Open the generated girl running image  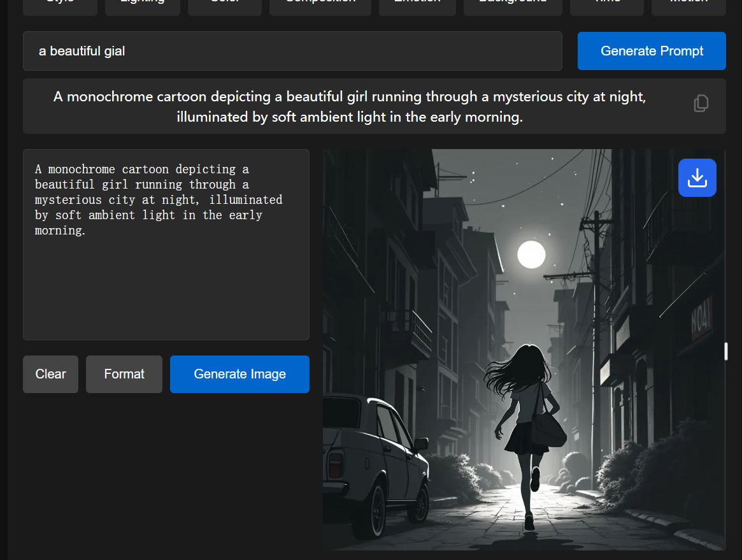(x=524, y=349)
